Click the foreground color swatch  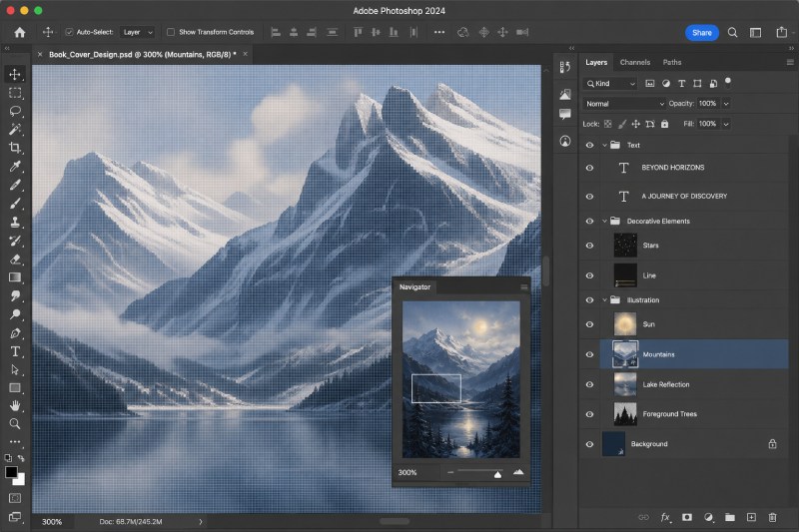pos(11,472)
